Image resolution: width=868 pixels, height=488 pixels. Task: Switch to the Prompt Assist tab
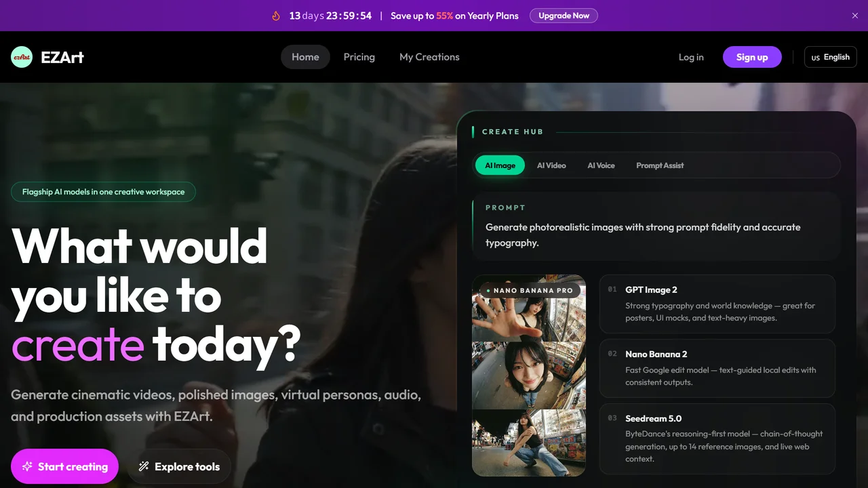660,165
